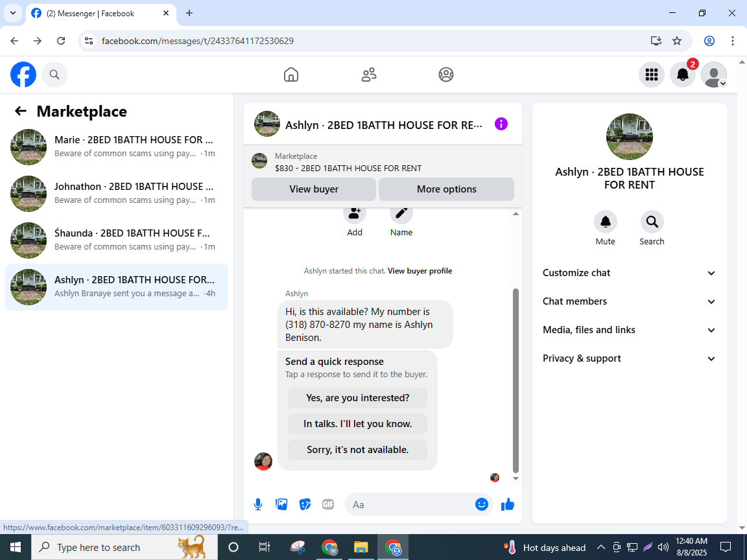747x560 pixels.
Task: Choose a GIF with the GIF icon
Action: coord(328,504)
